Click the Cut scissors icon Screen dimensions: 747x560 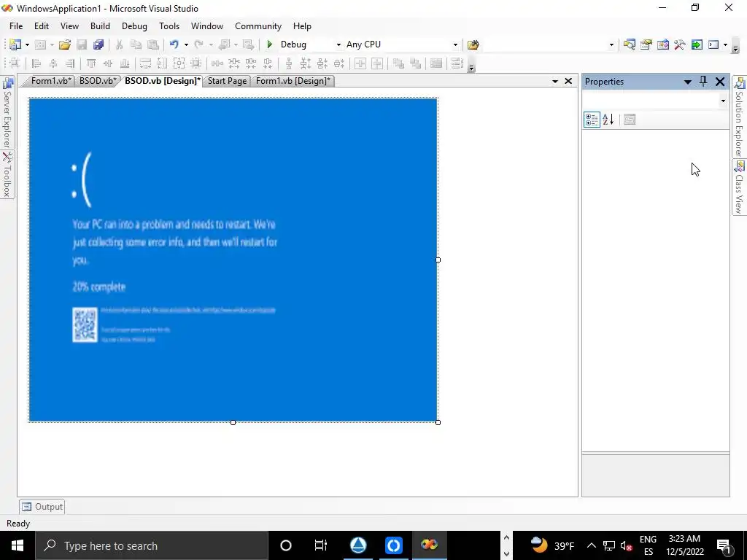pyautogui.click(x=119, y=44)
